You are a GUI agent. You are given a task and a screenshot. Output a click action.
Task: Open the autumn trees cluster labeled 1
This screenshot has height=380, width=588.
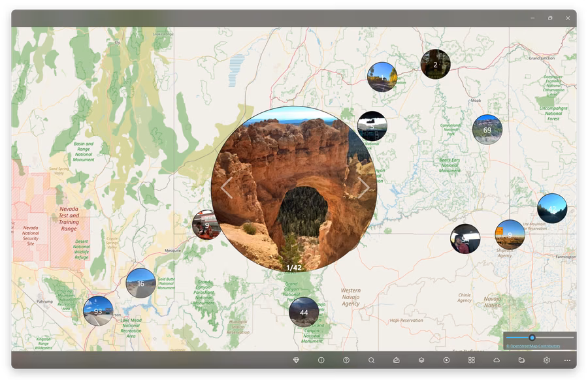click(x=382, y=77)
